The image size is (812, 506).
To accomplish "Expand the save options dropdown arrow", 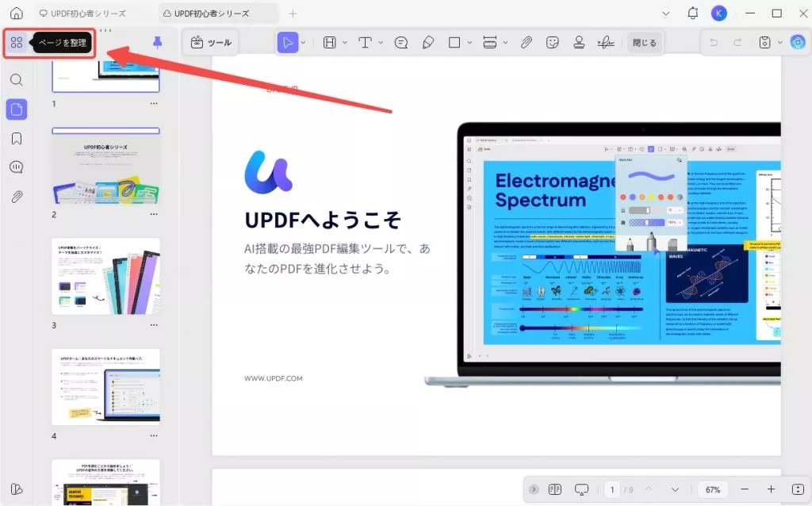I will click(780, 43).
